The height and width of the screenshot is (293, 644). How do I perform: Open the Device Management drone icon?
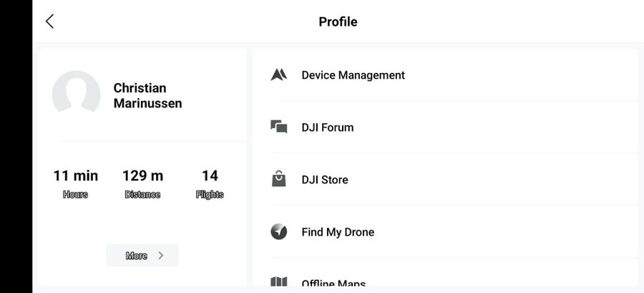279,75
